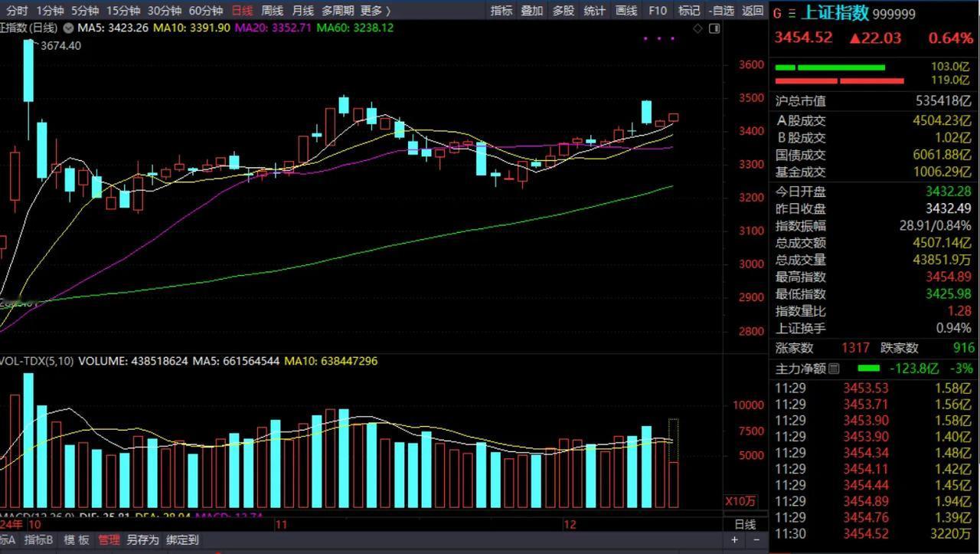Open the 画线 drawing tools
980x554 pixels.
click(x=626, y=11)
